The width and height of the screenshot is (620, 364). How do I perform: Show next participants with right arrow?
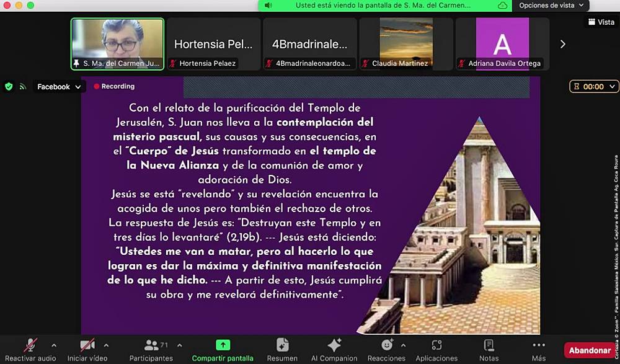563,44
